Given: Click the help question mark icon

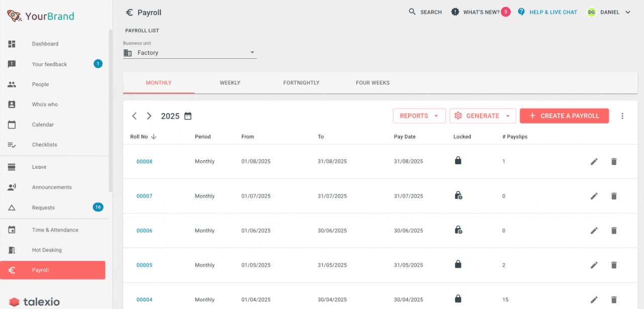Looking at the screenshot, I should 521,12.
